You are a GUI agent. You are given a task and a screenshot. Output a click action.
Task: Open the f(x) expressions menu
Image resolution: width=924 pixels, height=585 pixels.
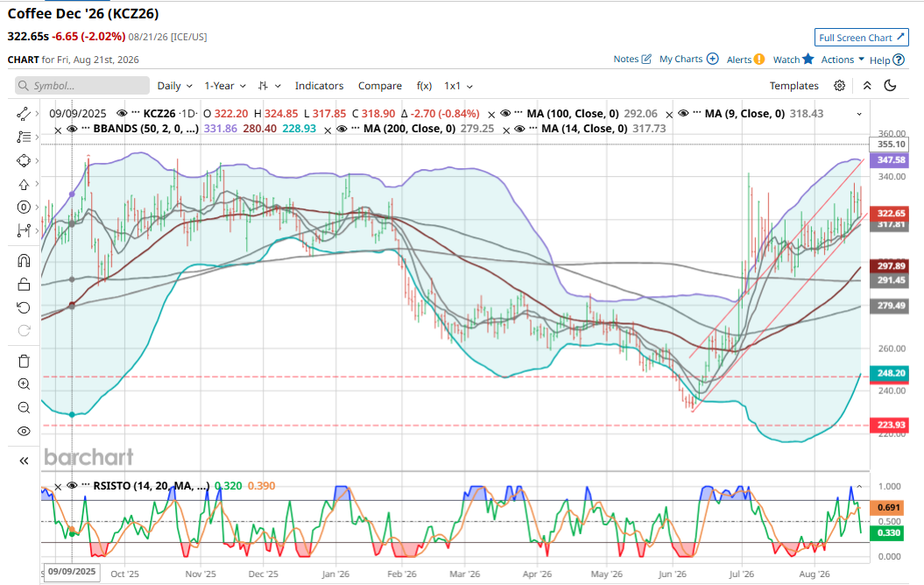click(424, 86)
